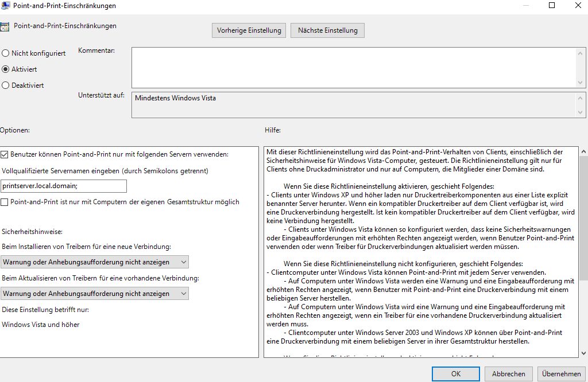
Task: Minimize the dialog window
Action: click(x=526, y=5)
